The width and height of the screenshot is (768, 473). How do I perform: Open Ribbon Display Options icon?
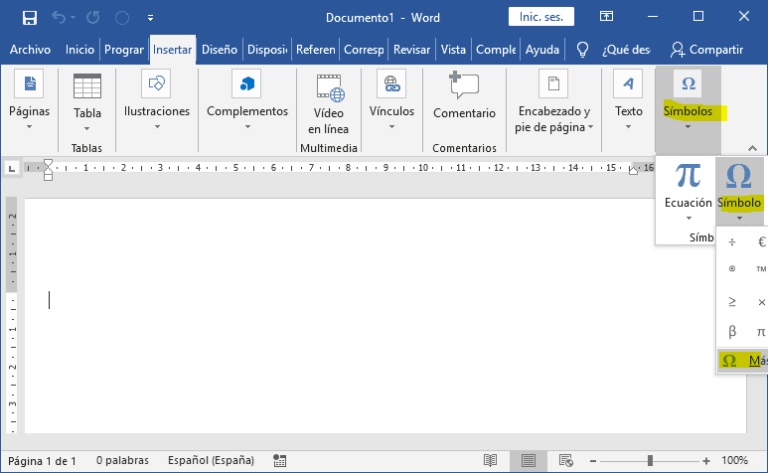pyautogui.click(x=606, y=17)
